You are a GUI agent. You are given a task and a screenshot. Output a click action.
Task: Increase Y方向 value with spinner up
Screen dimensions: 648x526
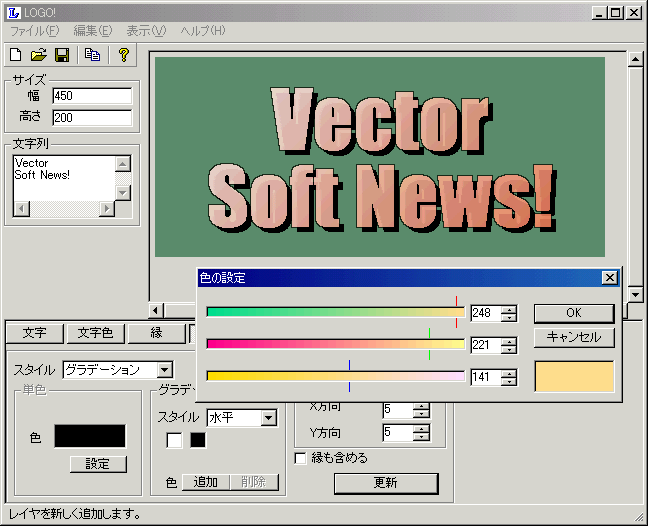pyautogui.click(x=422, y=429)
